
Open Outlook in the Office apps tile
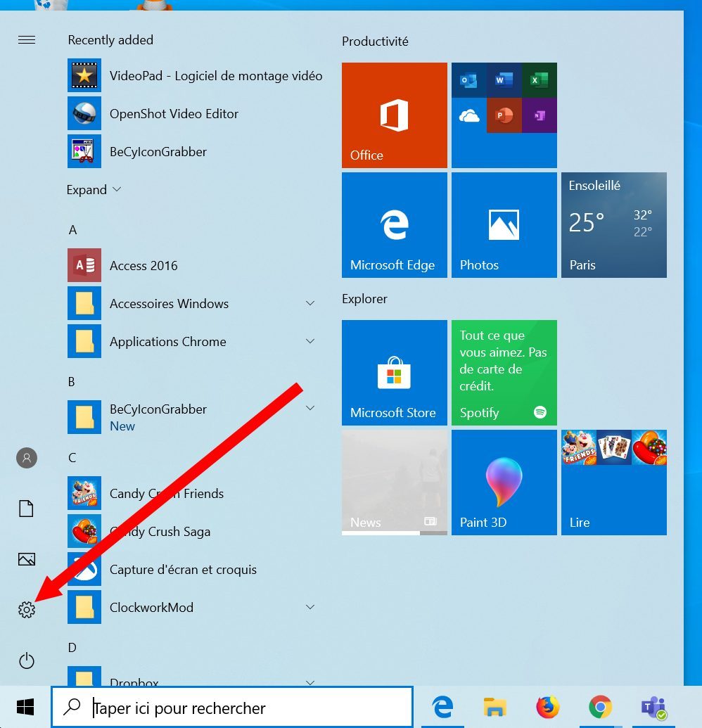pos(469,80)
